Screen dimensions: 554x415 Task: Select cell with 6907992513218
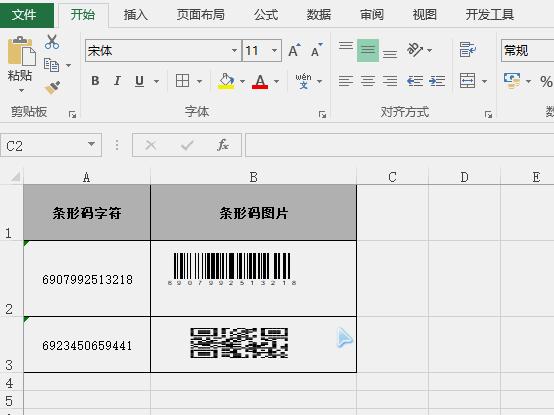(x=87, y=279)
